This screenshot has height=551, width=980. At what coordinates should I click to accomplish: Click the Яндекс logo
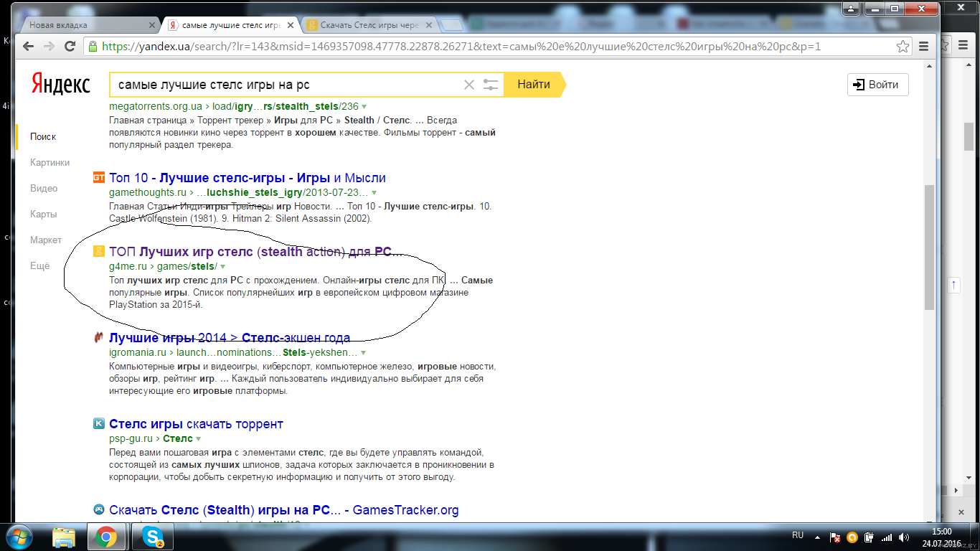(60, 85)
